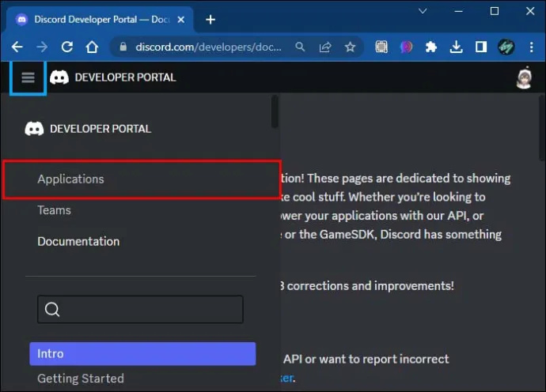Open the tab search chevron

pos(423,11)
